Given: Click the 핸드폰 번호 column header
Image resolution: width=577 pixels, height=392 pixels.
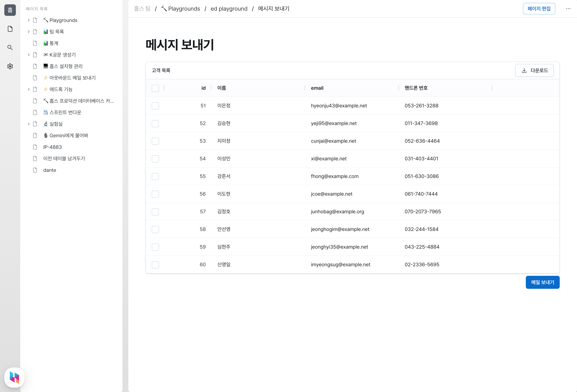Looking at the screenshot, I should pyautogui.click(x=416, y=88).
